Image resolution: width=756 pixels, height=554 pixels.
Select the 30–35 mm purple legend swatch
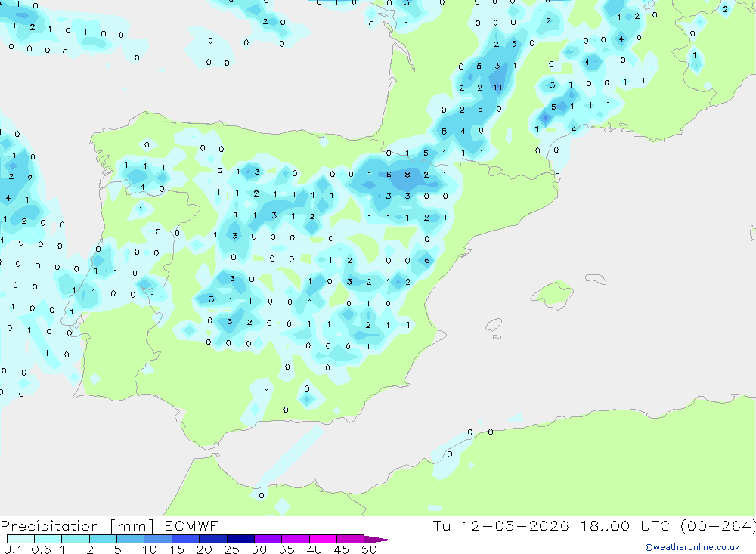point(268,539)
